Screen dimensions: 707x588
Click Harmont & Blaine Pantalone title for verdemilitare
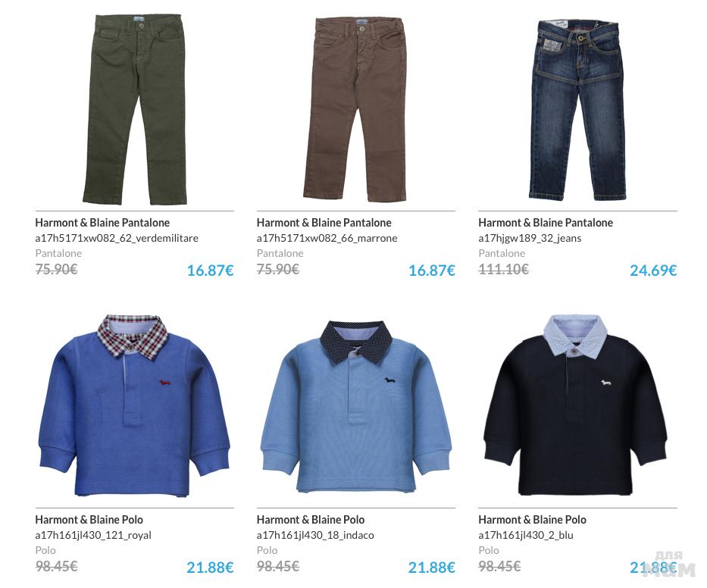click(102, 223)
